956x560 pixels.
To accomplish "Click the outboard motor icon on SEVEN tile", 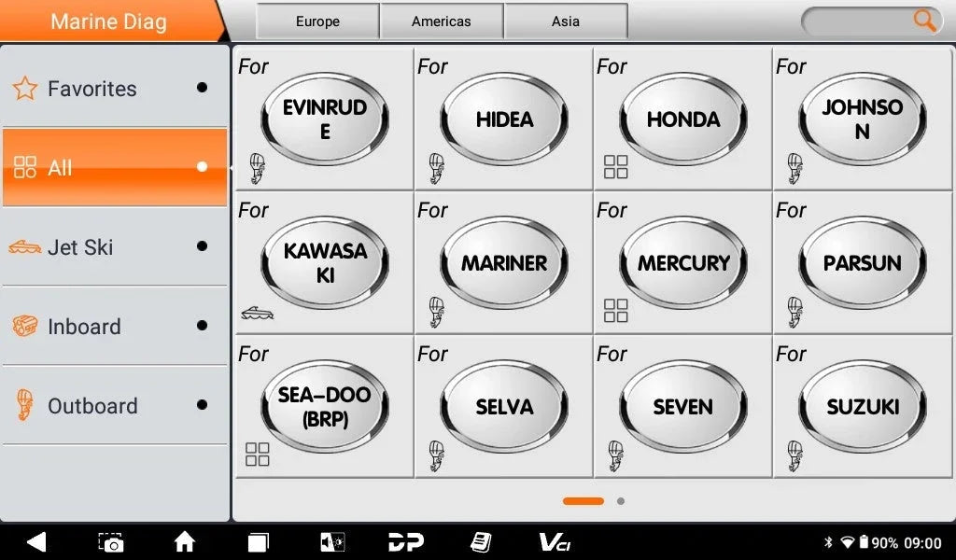I will pyautogui.click(x=616, y=456).
